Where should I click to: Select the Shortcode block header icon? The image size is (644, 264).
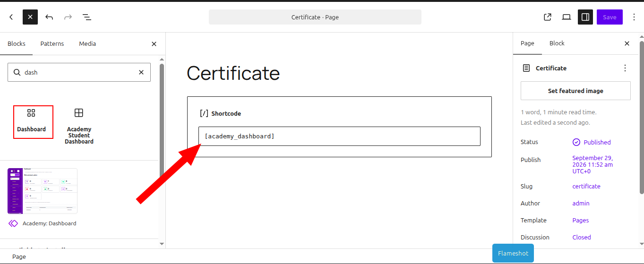[x=204, y=113]
